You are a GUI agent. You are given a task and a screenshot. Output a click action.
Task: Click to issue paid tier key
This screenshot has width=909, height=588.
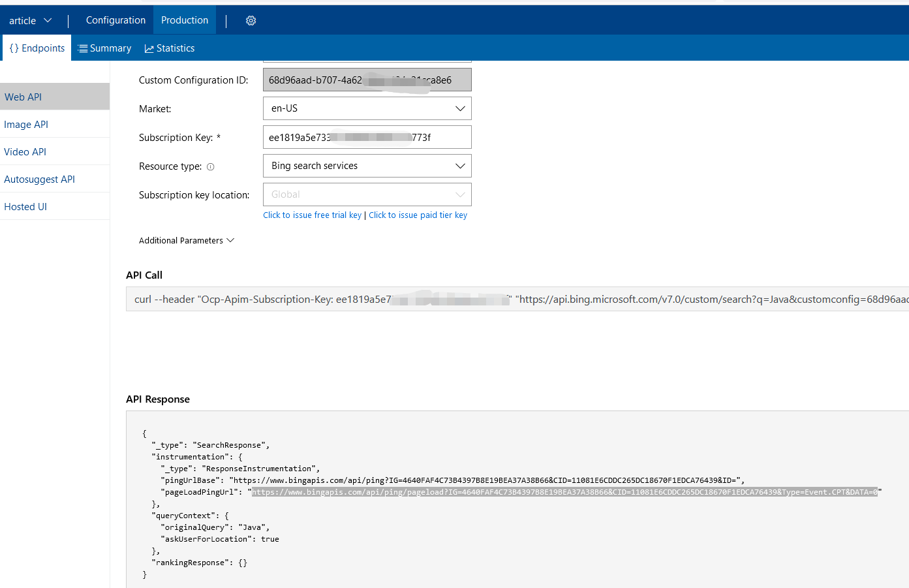click(418, 215)
